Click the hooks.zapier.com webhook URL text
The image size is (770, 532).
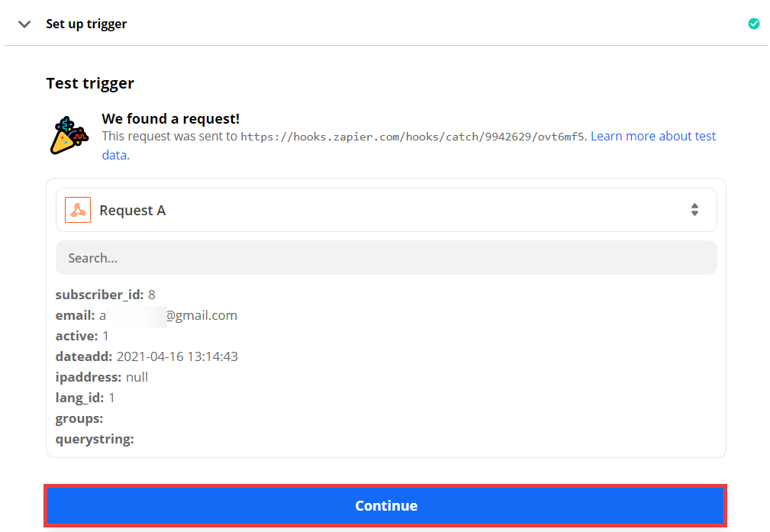pos(413,137)
